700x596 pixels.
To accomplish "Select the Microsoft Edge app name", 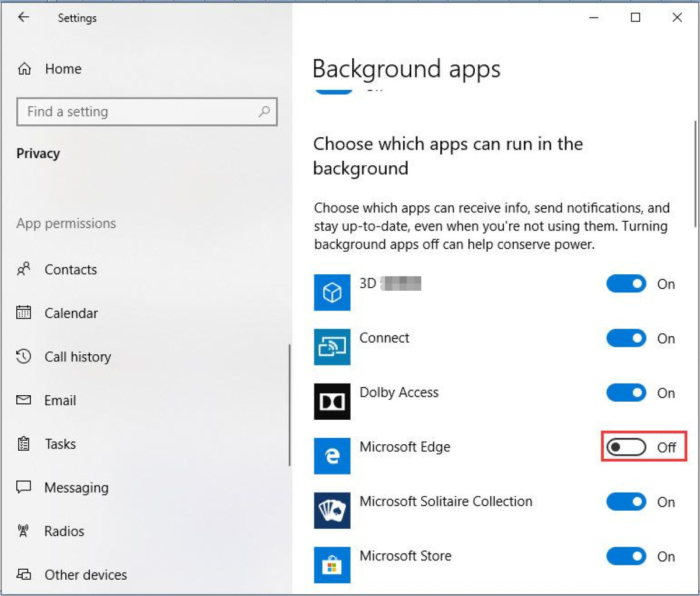I will click(x=405, y=447).
